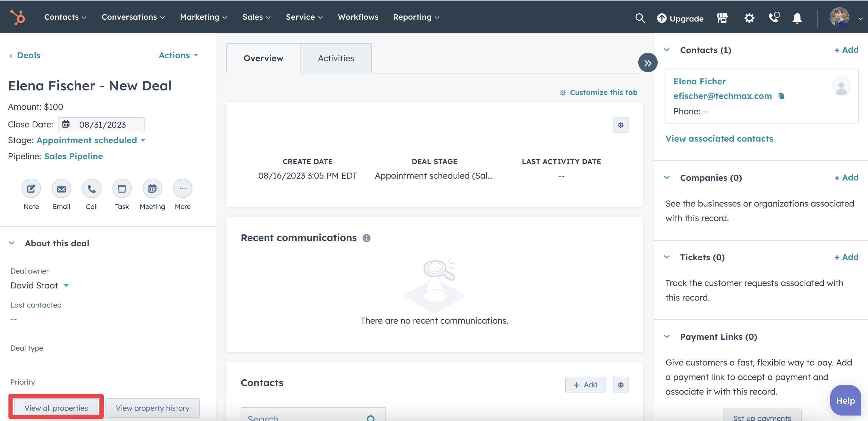Add a company via + Add
This screenshot has height=421, width=868.
[846, 178]
